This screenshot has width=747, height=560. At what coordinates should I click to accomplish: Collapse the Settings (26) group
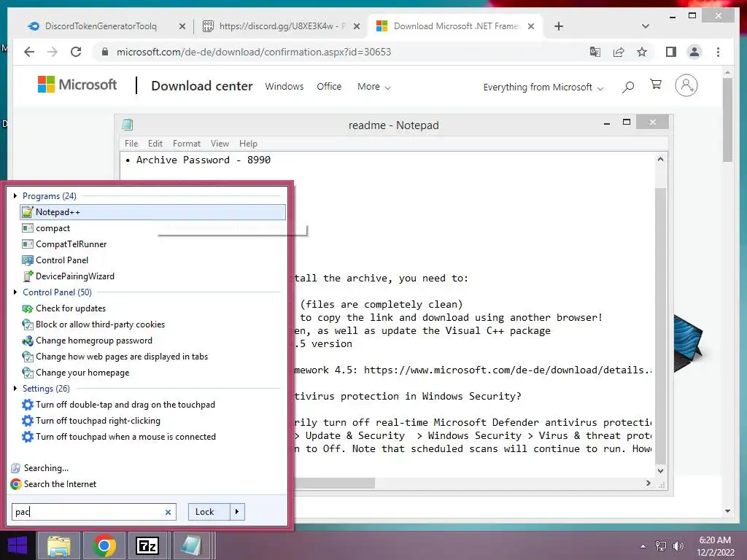click(x=15, y=389)
